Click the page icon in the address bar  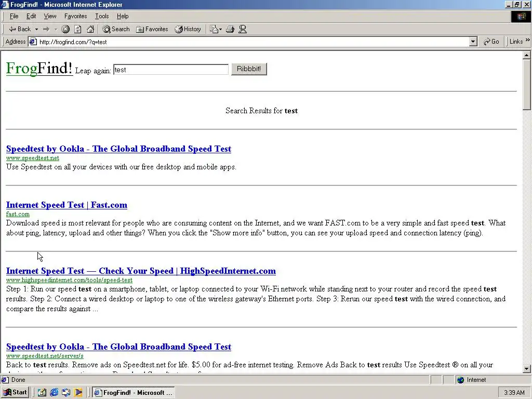pyautogui.click(x=33, y=42)
